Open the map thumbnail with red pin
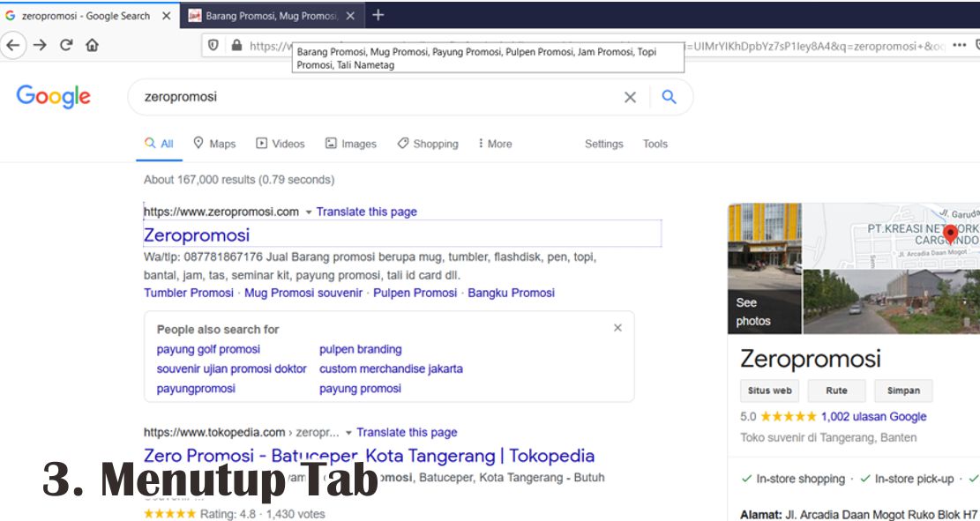 click(x=891, y=234)
